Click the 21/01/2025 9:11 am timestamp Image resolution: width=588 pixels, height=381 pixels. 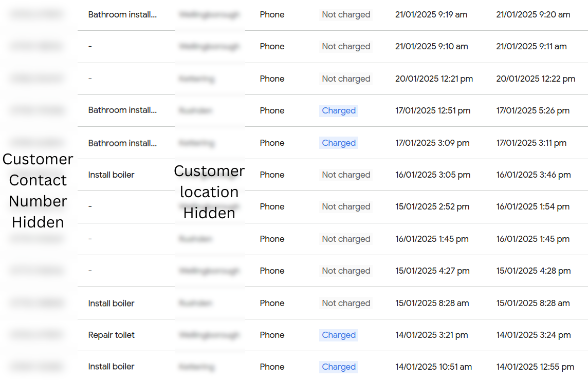tap(531, 46)
